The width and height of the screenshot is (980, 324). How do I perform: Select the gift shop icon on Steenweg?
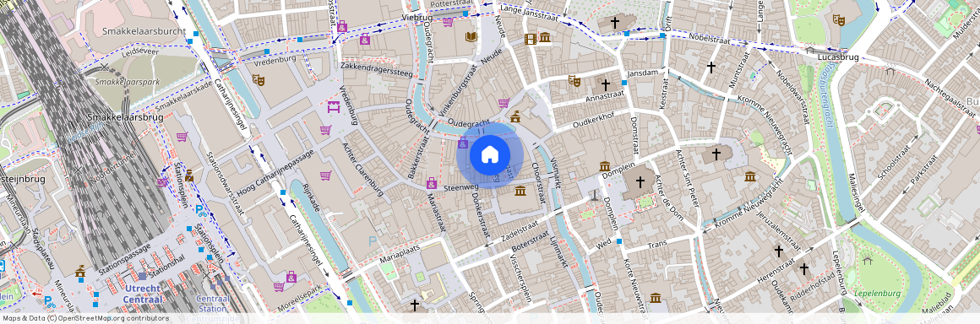pyautogui.click(x=431, y=183)
